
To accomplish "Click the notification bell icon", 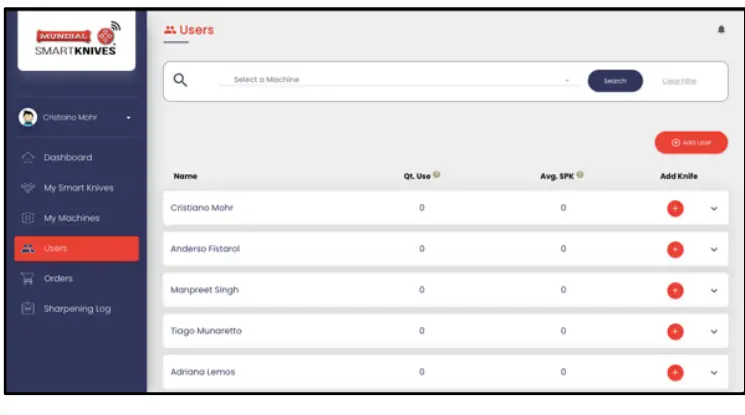I will [721, 30].
